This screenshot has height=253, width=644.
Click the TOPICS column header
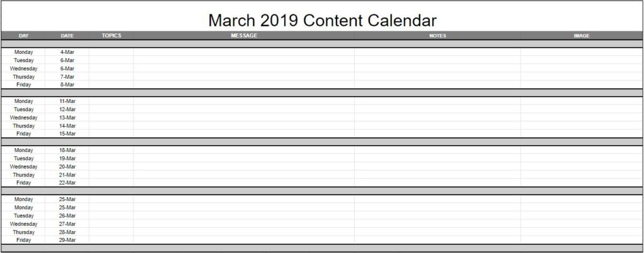coord(111,36)
